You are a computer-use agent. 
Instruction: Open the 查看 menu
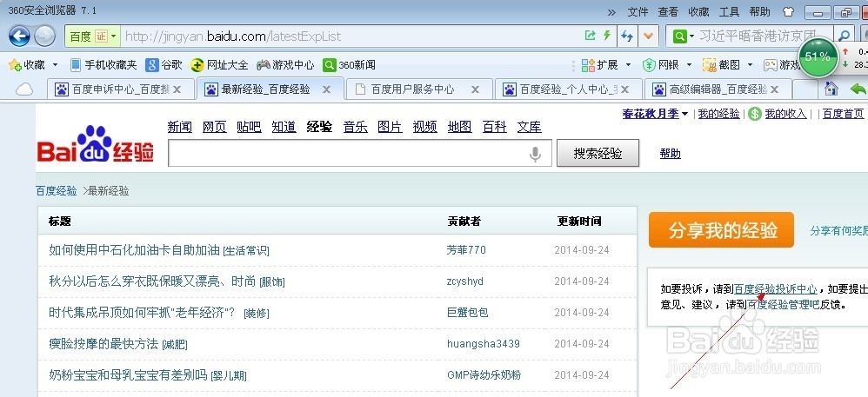point(668,12)
